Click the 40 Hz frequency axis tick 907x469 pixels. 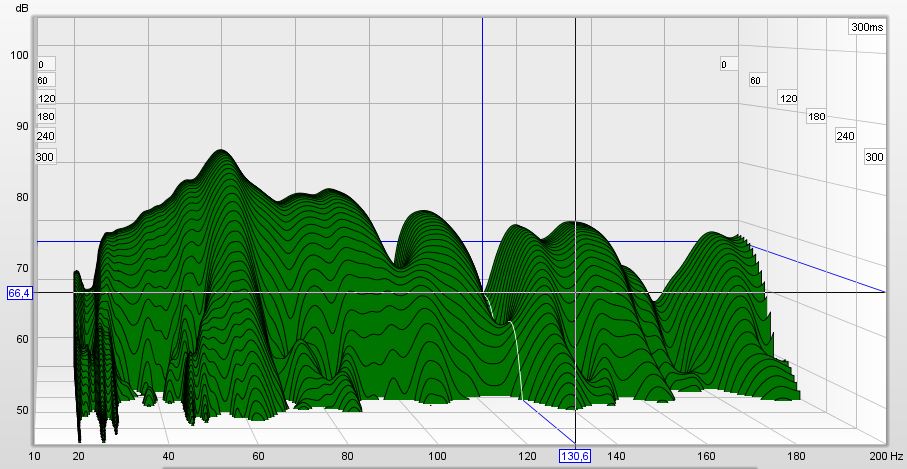pos(168,456)
